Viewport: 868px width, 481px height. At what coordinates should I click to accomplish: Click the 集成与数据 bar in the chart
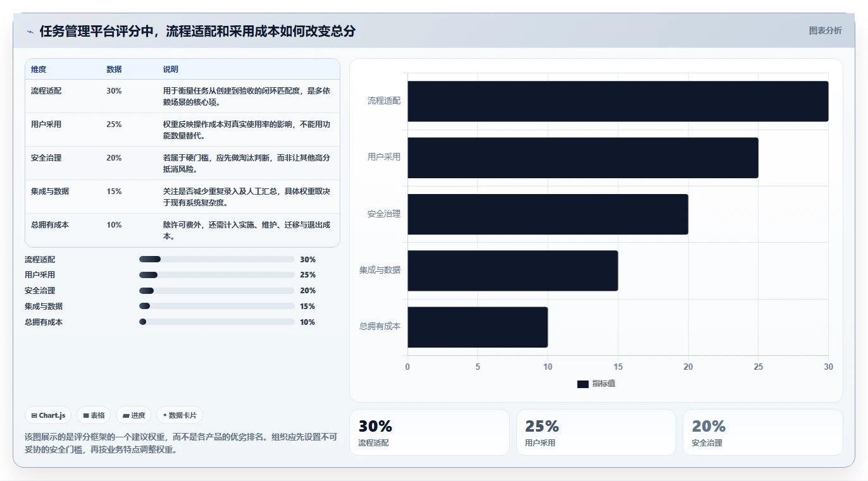512,271
